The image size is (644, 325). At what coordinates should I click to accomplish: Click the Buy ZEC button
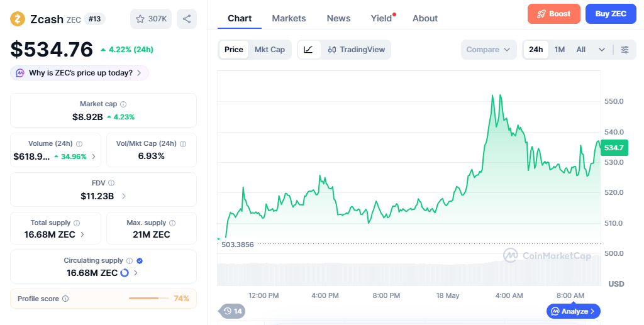[611, 14]
